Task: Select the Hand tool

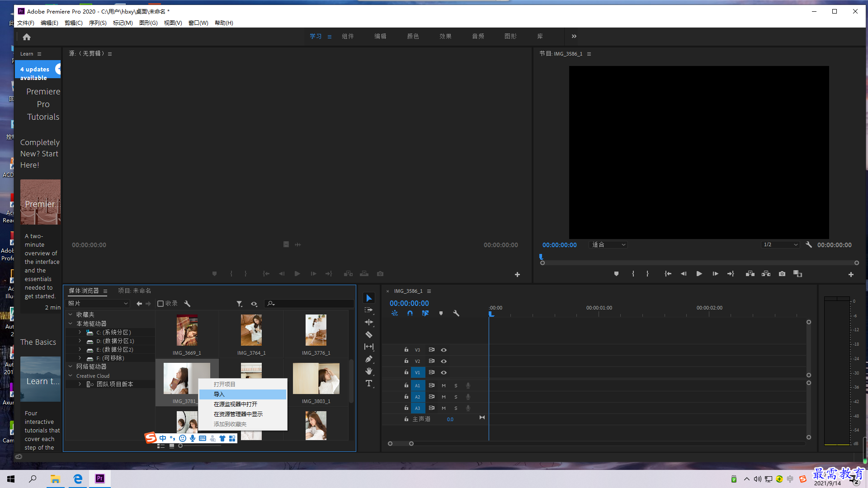Action: 369,371
